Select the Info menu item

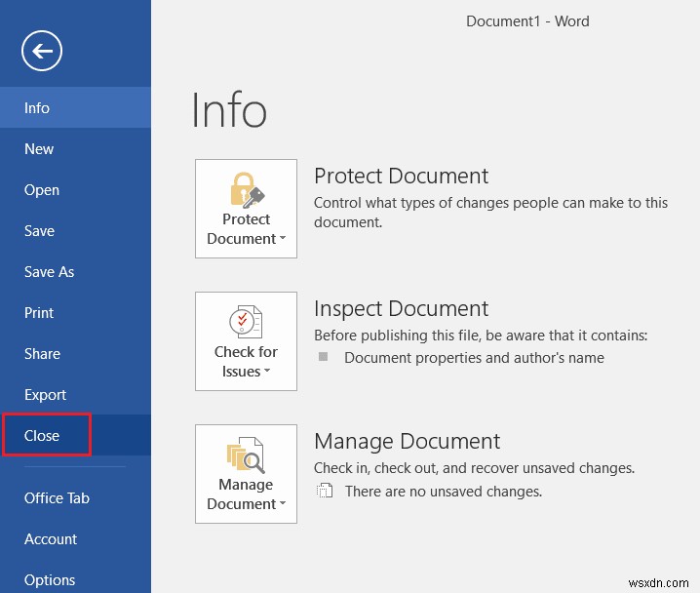(x=75, y=107)
